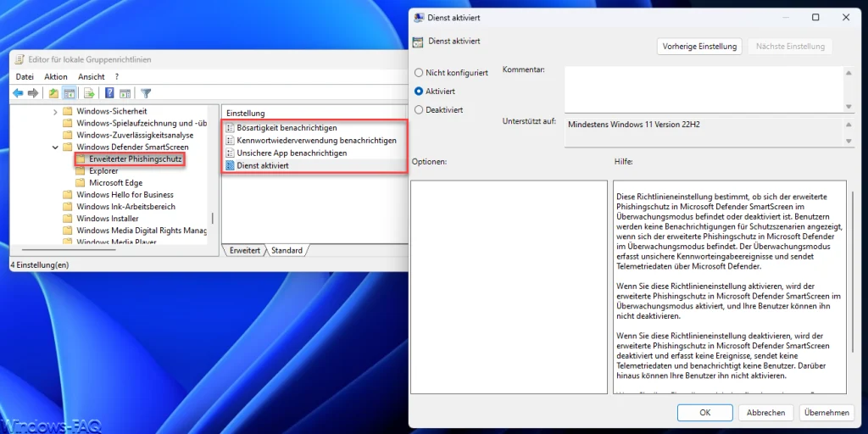Screen dimensions: 868x434
Task: Click the Bösartigkeit benachrichtigen setting icon
Action: click(231, 128)
